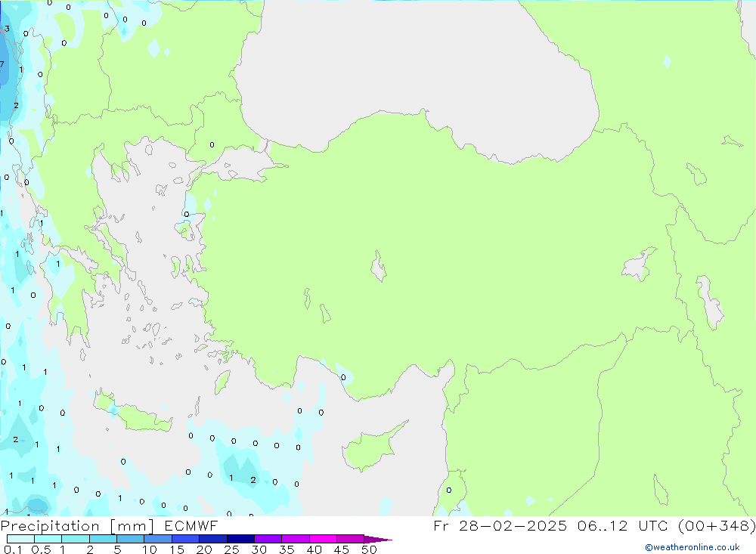Image resolution: width=756 pixels, height=554 pixels.
Task: Select the 5–10 mm blue legend swatch
Action: tap(130, 539)
